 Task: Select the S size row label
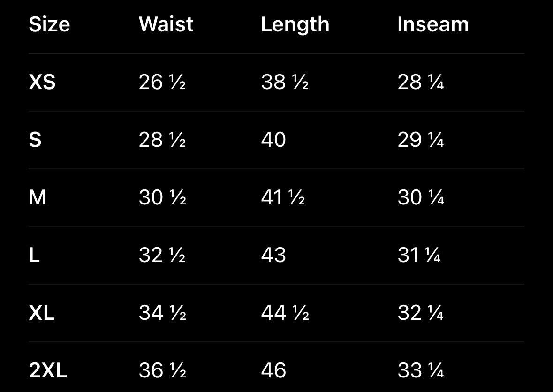(x=35, y=140)
